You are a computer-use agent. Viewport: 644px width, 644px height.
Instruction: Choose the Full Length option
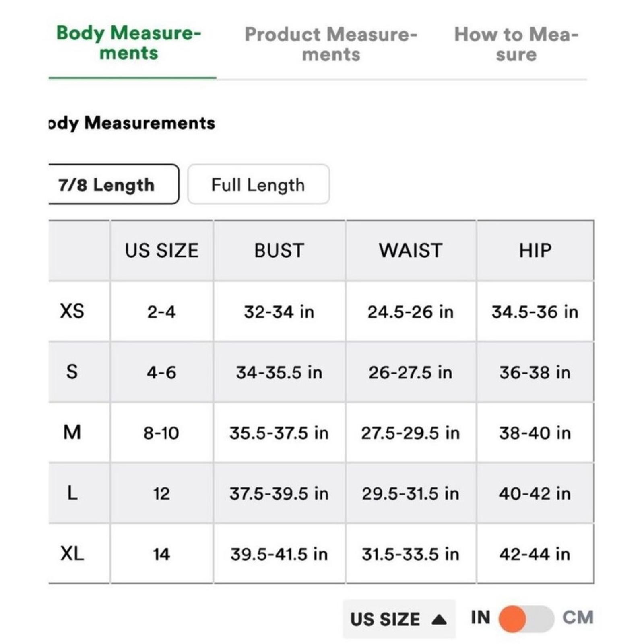pyautogui.click(x=258, y=185)
